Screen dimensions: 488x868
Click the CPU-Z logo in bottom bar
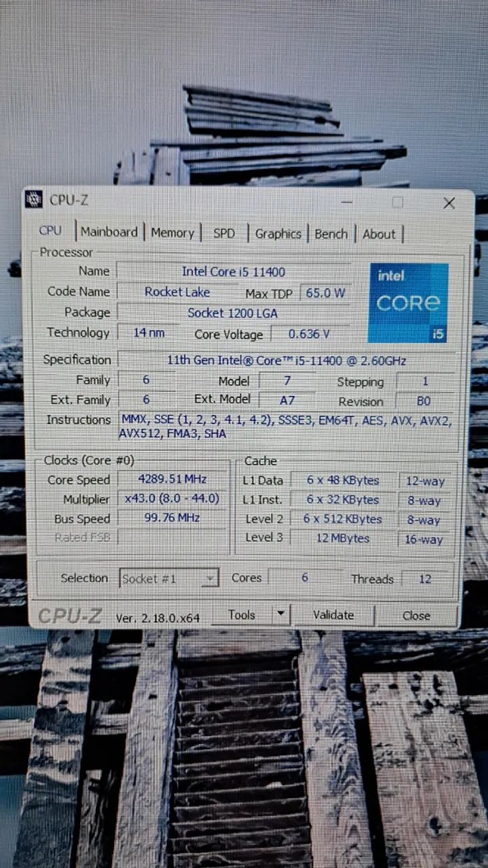click(x=70, y=616)
